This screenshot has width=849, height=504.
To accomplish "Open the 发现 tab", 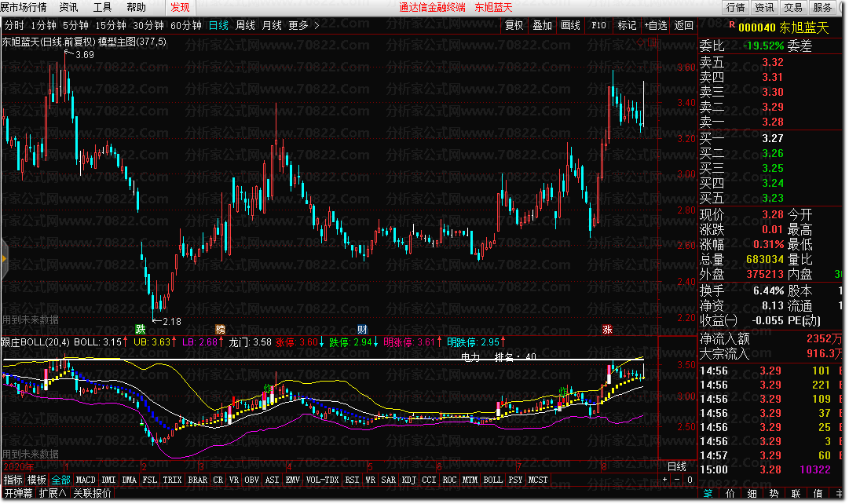I will click(181, 7).
